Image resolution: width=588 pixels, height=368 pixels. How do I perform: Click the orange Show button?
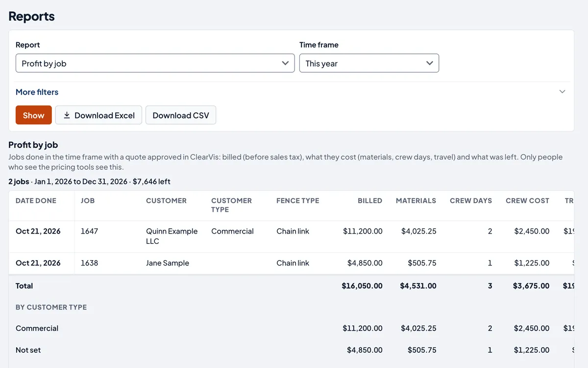point(33,115)
